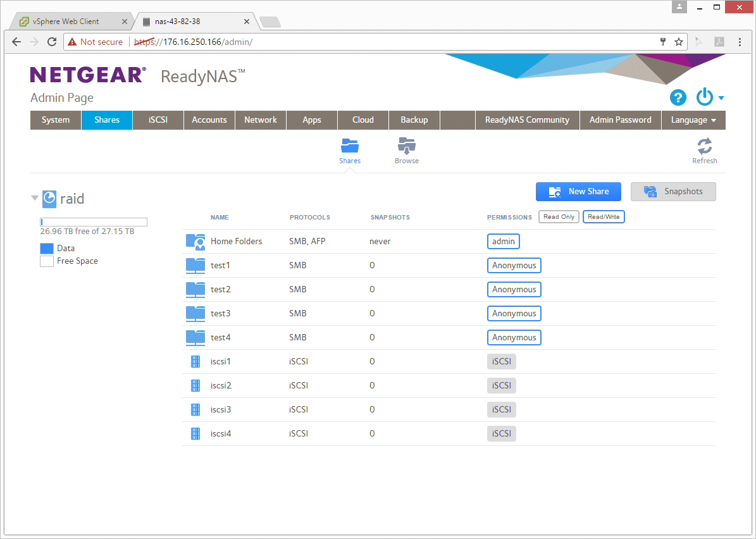Click iSCSI permission badge for iscsi1
Screen dimensions: 756x539
[x=502, y=362]
